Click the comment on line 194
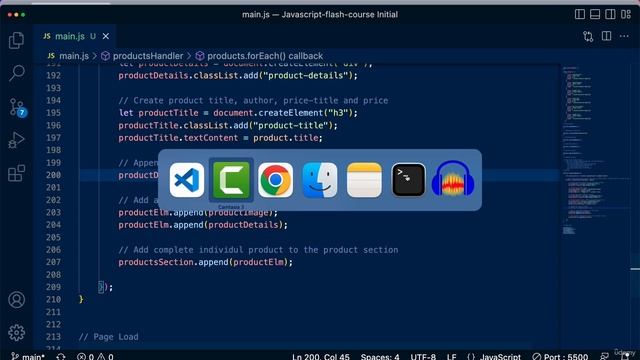640x360 pixels. tap(253, 100)
